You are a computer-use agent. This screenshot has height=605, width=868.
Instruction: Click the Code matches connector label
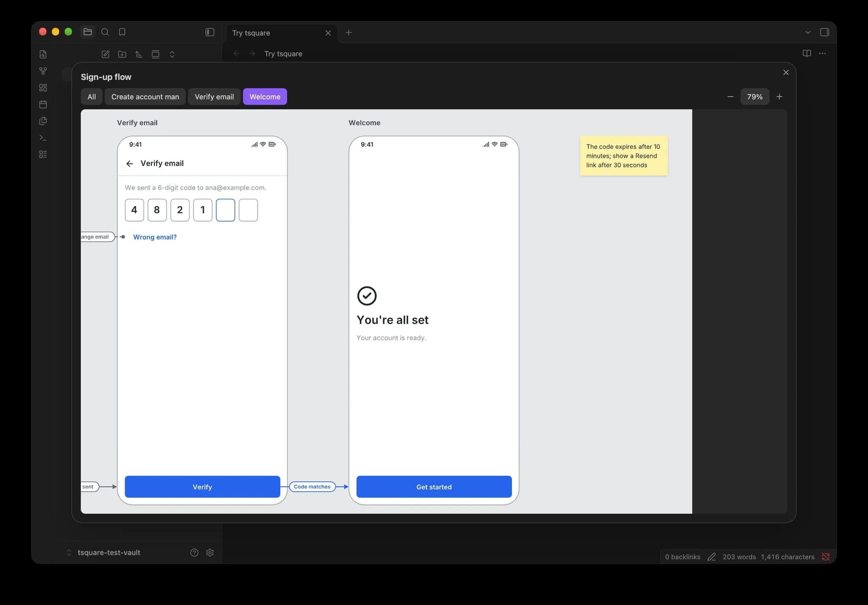coord(312,487)
